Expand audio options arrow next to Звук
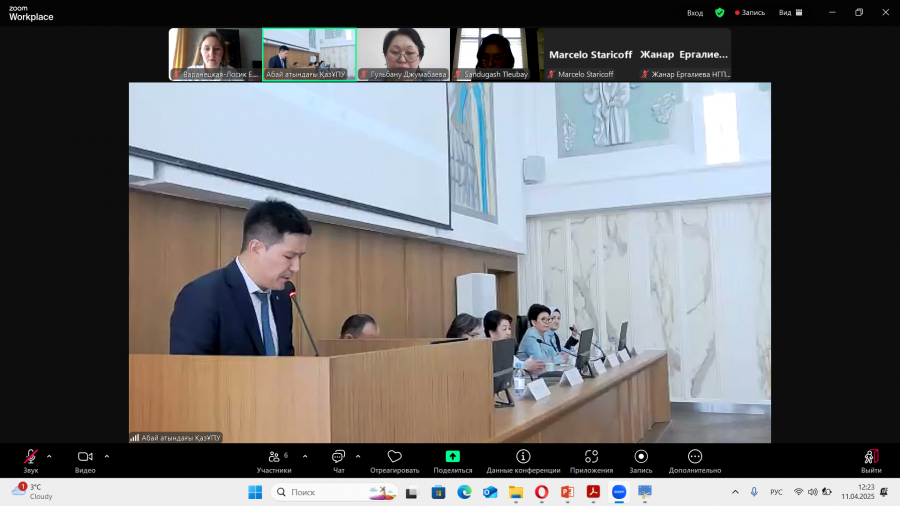Screen dimensions: 900x506 (x=49, y=457)
